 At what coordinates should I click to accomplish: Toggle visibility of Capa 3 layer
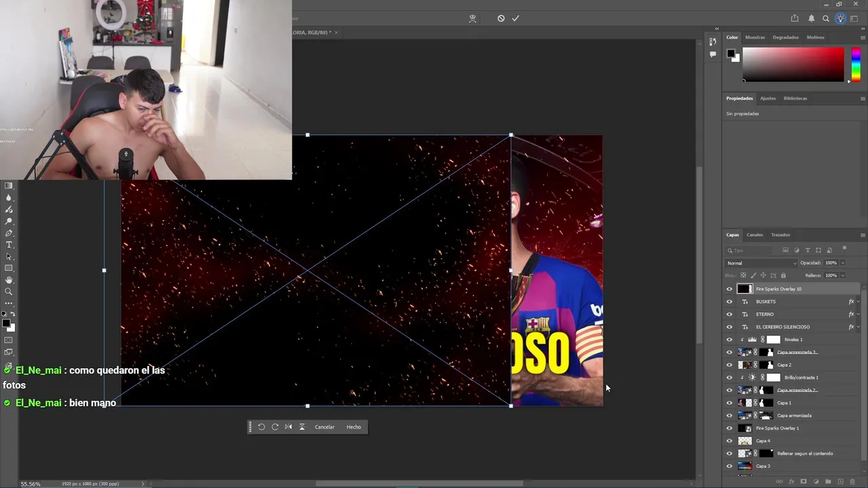[730, 466]
